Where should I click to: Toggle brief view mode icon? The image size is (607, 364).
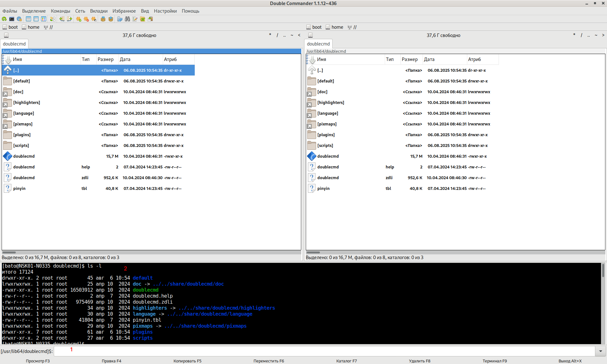point(28,19)
